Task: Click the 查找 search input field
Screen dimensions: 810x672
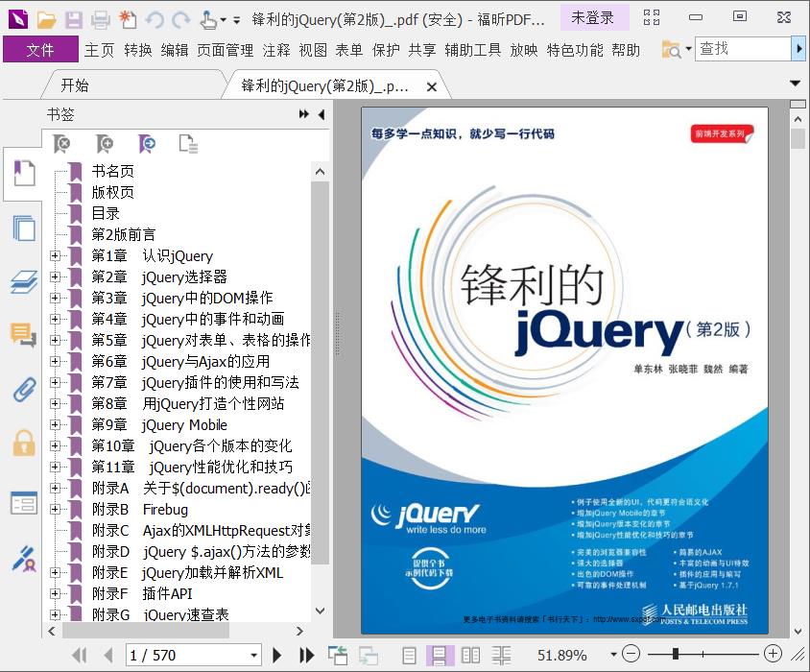Action: point(743,49)
